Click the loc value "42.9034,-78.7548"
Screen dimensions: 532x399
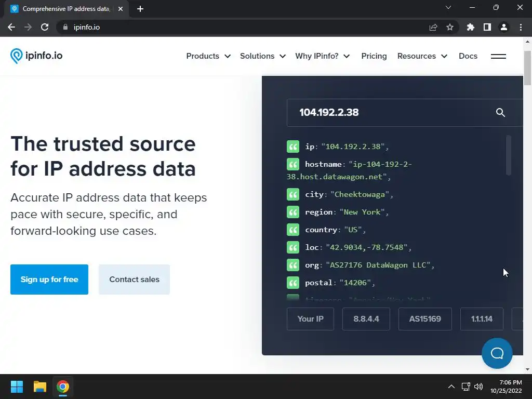(x=366, y=247)
